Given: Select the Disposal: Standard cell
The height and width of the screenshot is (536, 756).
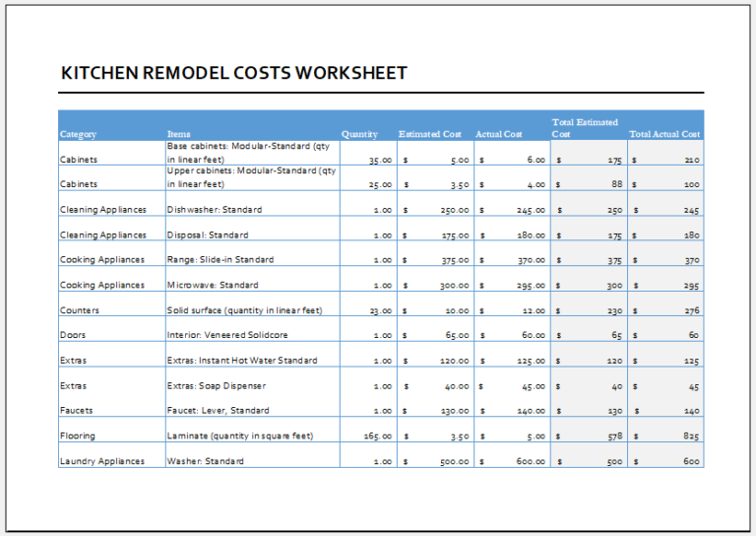Looking at the screenshot, I should coord(253,229).
